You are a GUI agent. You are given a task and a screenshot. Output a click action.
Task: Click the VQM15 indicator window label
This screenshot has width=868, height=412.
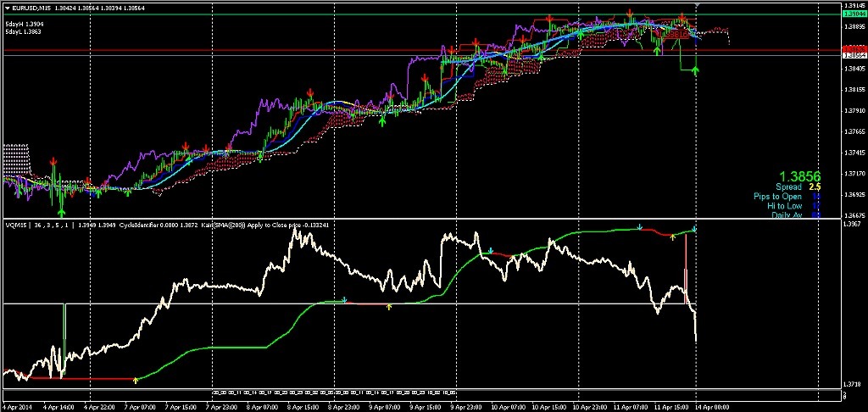(17, 225)
